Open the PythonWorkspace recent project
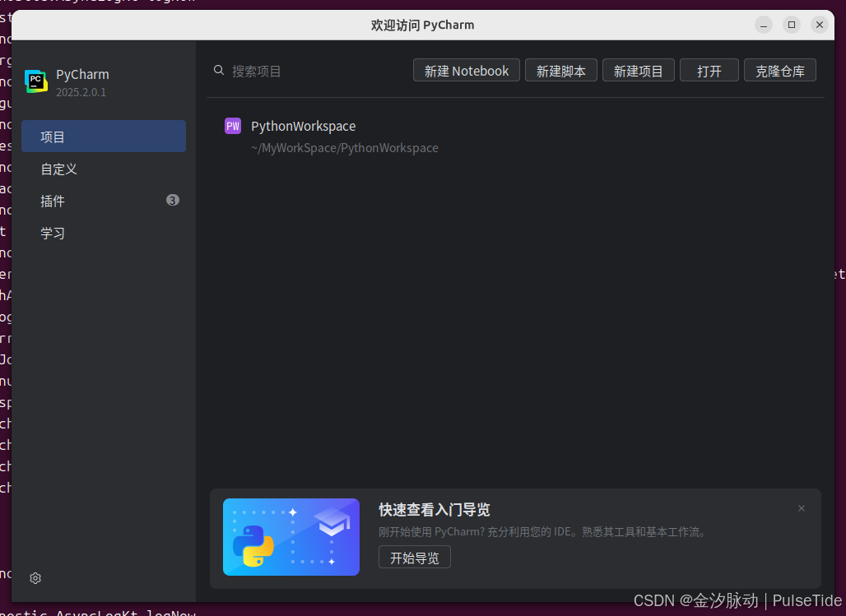 click(515, 136)
